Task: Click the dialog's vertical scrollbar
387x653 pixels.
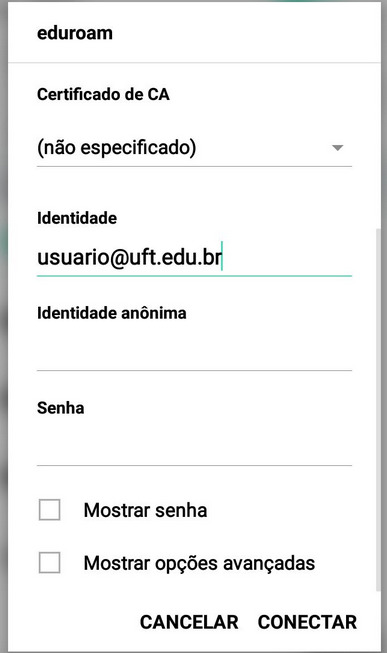Action: pos(378,409)
